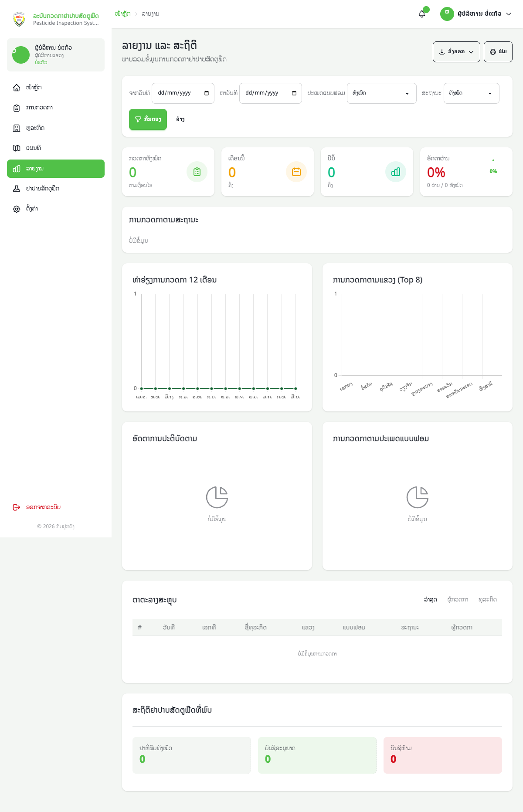Click the Clear (ລ້າງ) filters button
The image size is (523, 812).
point(180,119)
